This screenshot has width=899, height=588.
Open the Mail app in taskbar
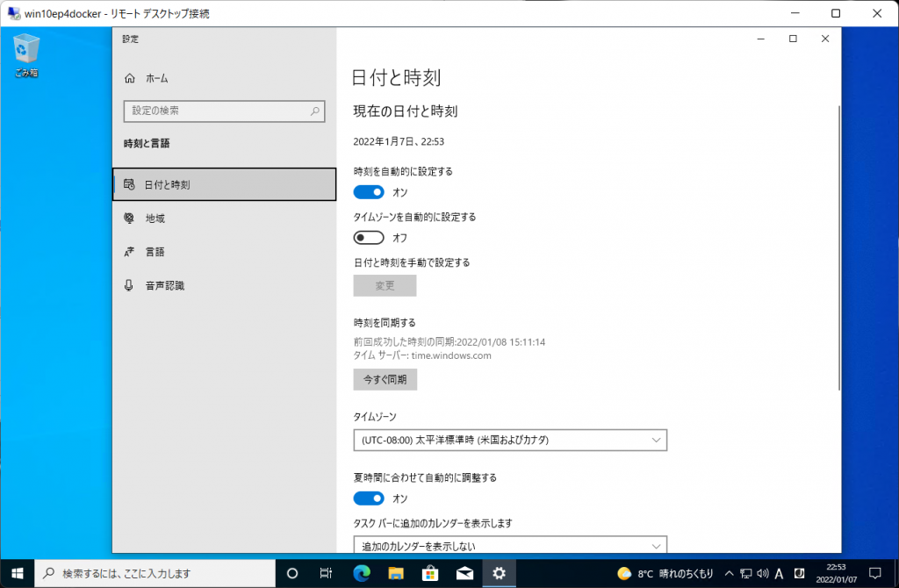[464, 573]
